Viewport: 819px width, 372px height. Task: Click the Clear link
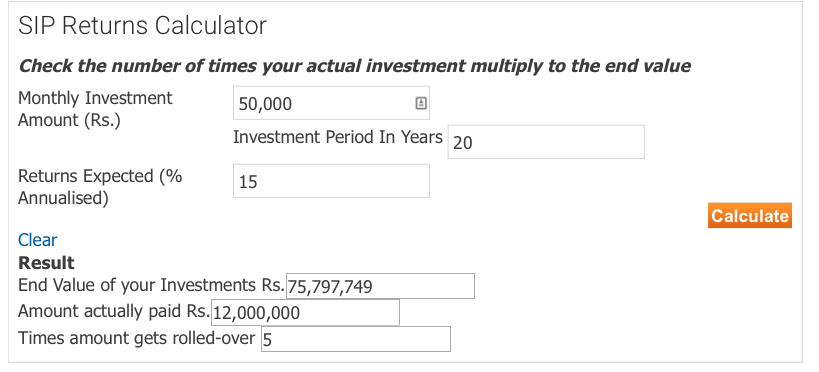[38, 240]
